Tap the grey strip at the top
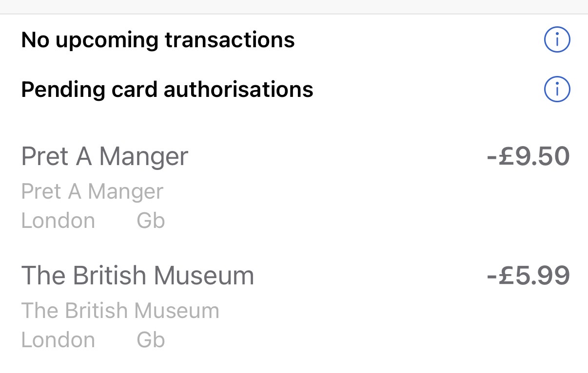 tap(294, 6)
